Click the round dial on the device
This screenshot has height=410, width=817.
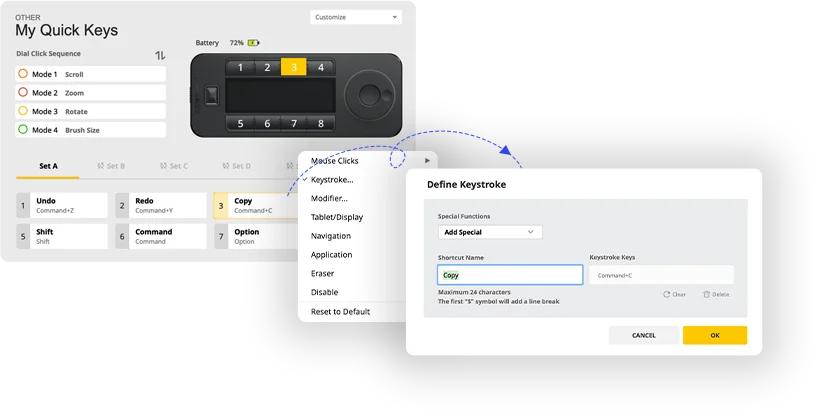(x=369, y=96)
